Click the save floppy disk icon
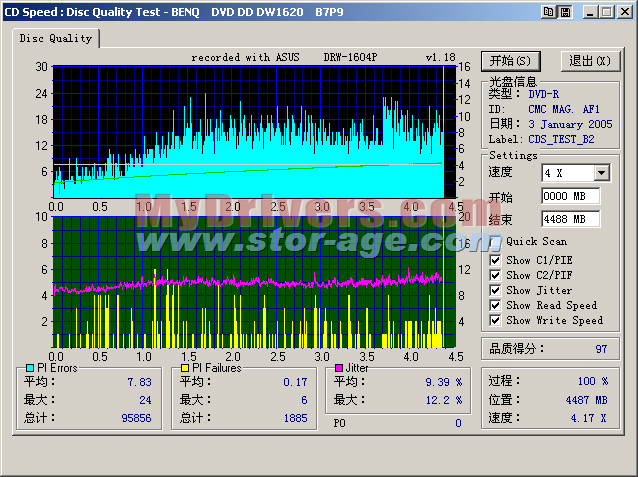The width and height of the screenshot is (638, 477). coord(564,11)
